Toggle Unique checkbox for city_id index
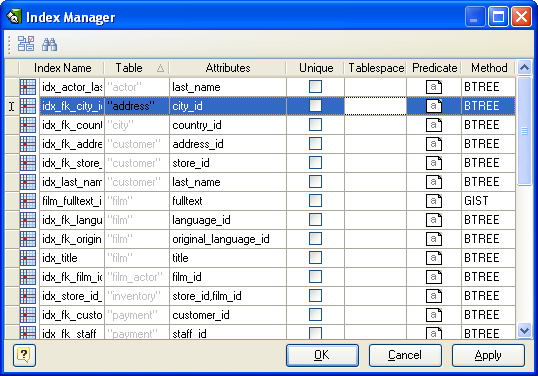The image size is (538, 376). tap(315, 106)
